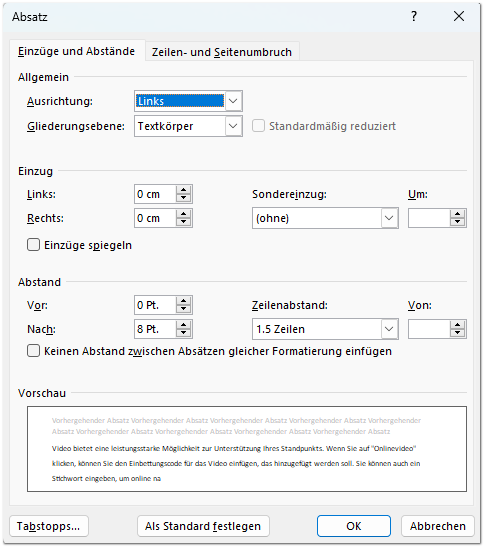
Task: Click Als Standard festlegen button
Action: 203,526
